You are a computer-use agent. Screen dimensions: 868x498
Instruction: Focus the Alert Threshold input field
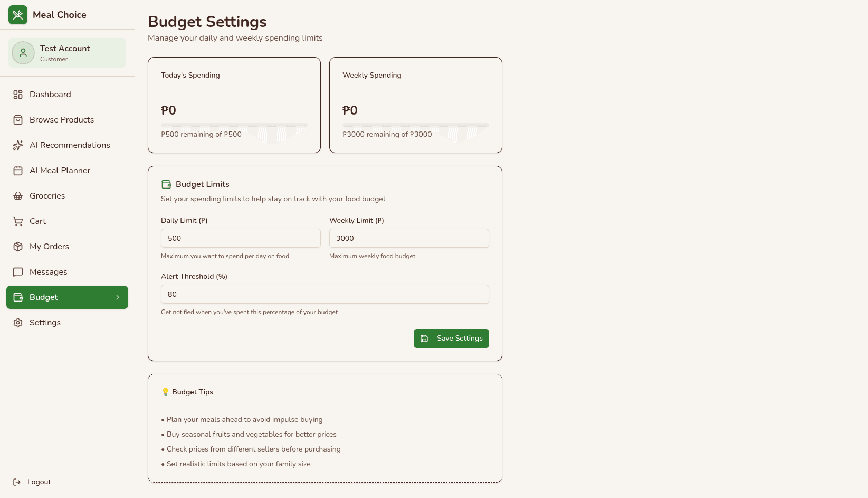click(325, 294)
